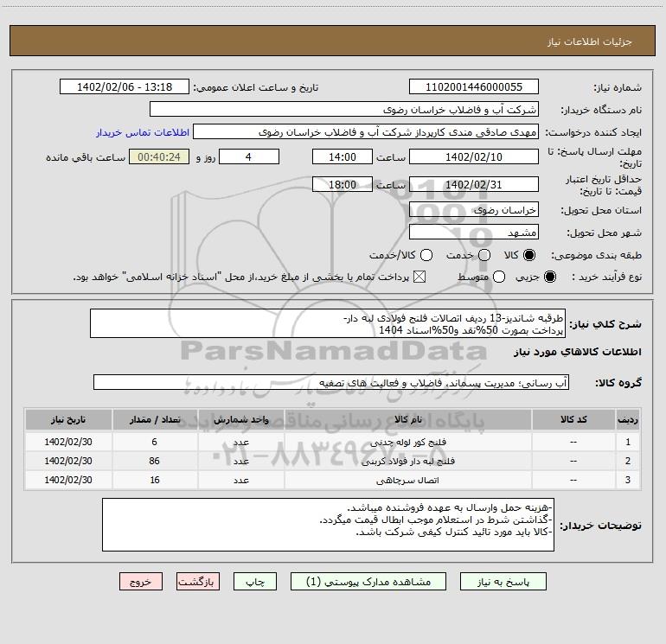666x644 pixels.
Task: Click the گروه کالا field
Action: [x=331, y=382]
